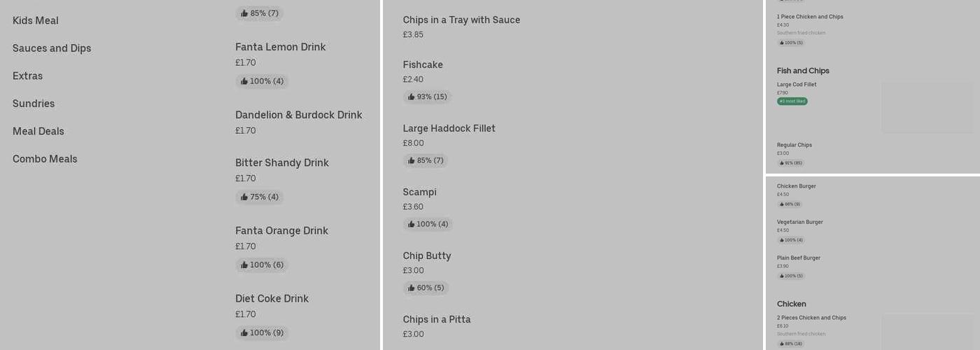Open Dandelion & Burdock Drink item
This screenshot has width=980, height=350.
tap(298, 115)
